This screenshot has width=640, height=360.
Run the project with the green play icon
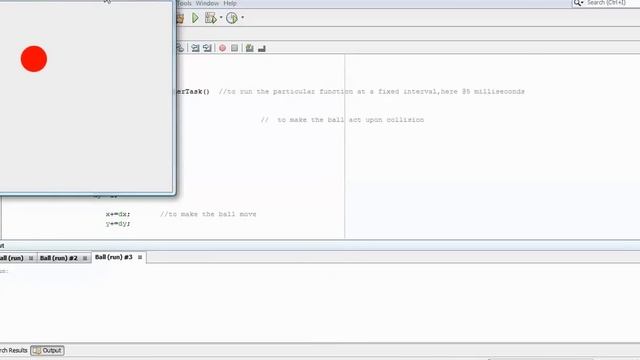pyautogui.click(x=195, y=18)
